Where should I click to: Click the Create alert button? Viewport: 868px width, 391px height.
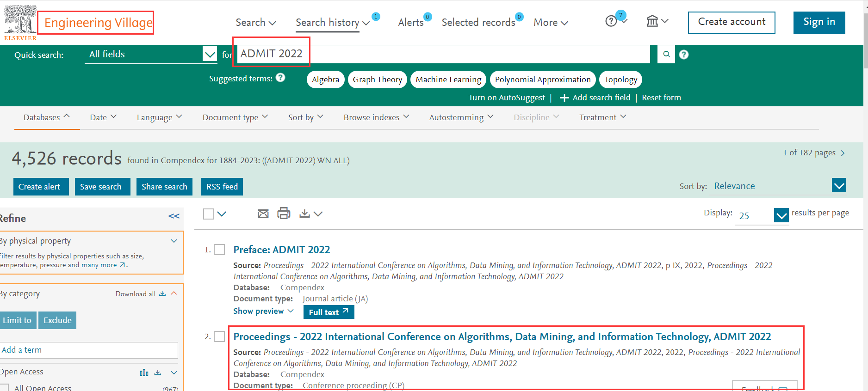point(41,187)
